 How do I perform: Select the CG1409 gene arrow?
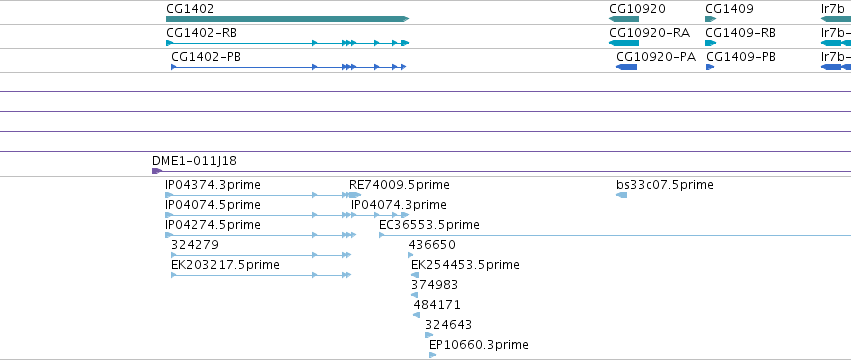(x=710, y=19)
